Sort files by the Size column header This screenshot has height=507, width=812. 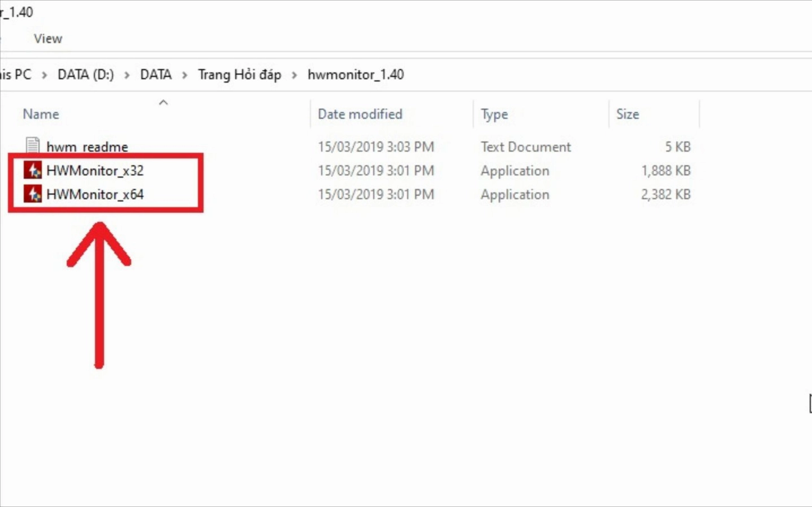tap(627, 114)
